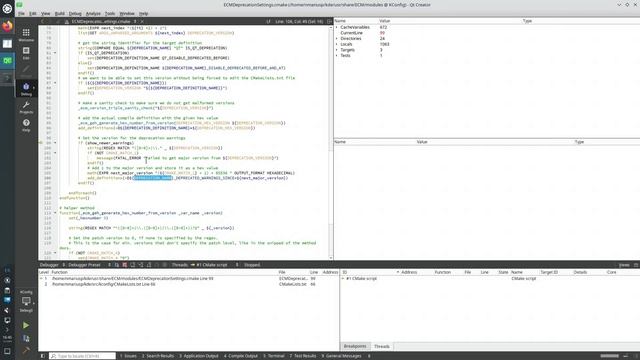Click stop debugger red icon
Screen dimensions: 640x360
tap(124, 265)
